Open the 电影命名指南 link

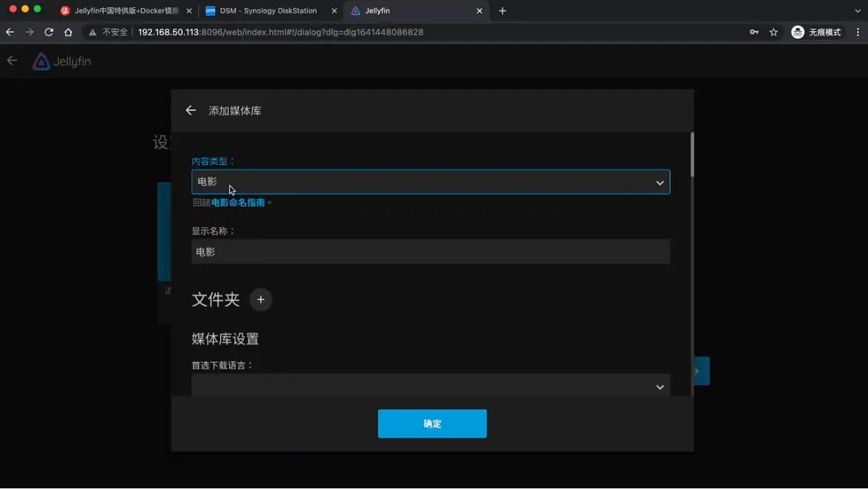(237, 203)
